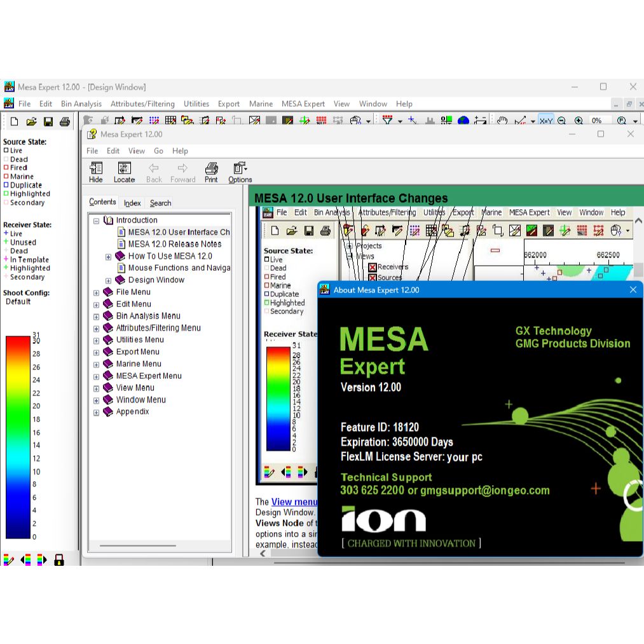The height and width of the screenshot is (644, 644).
Task: Toggle the Dead source state box
Action: point(6,159)
